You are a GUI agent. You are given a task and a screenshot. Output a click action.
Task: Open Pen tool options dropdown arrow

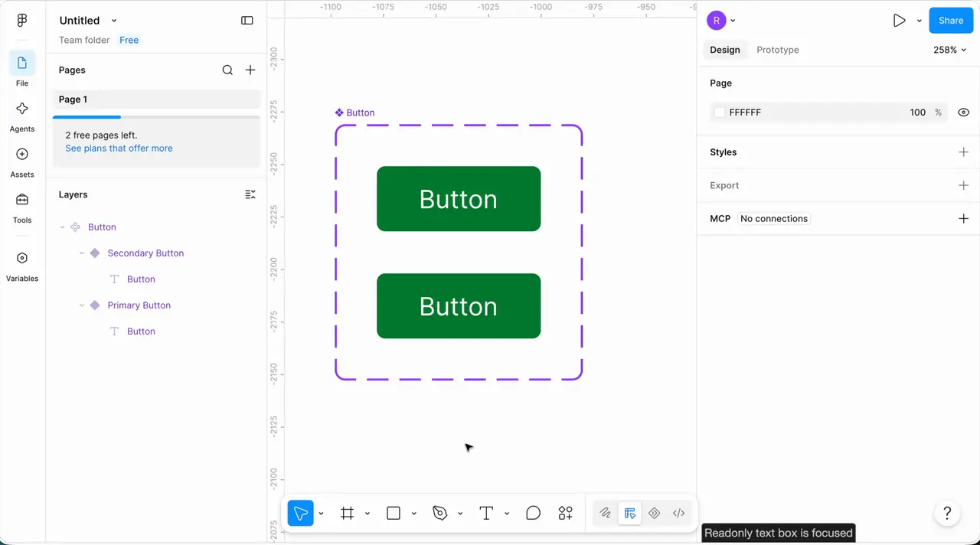(x=460, y=513)
